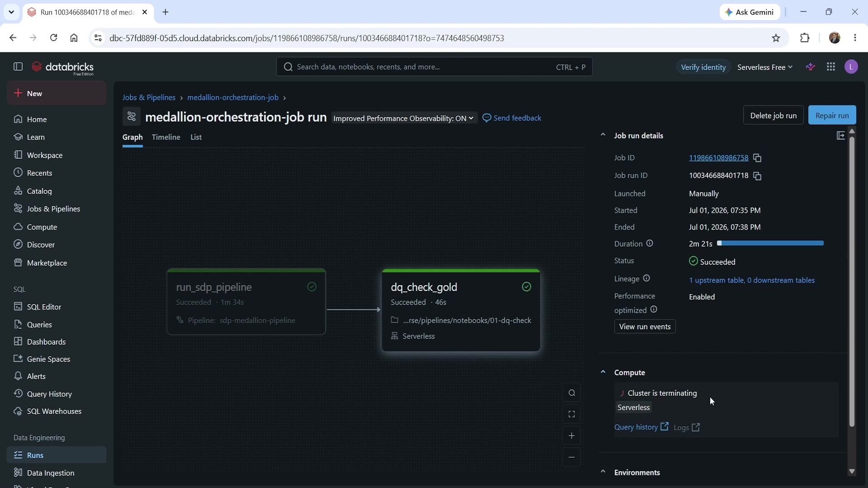
Task: View site information icon in address bar
Action: click(x=98, y=38)
